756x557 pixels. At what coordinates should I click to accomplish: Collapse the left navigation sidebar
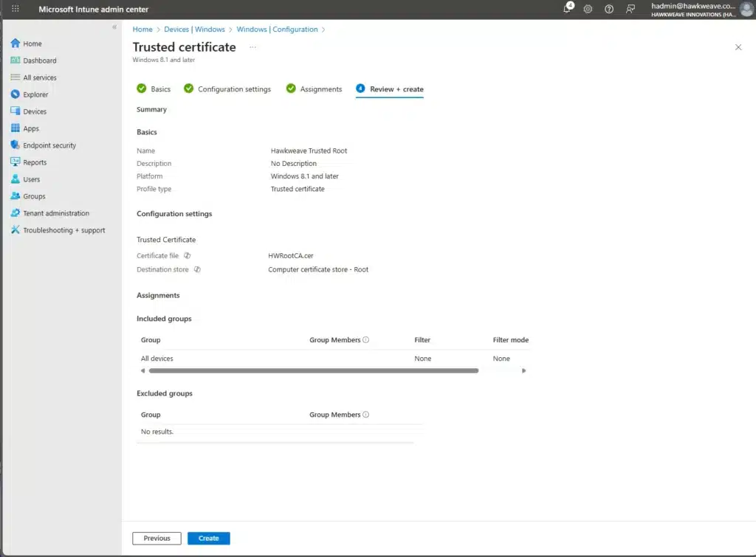point(114,27)
